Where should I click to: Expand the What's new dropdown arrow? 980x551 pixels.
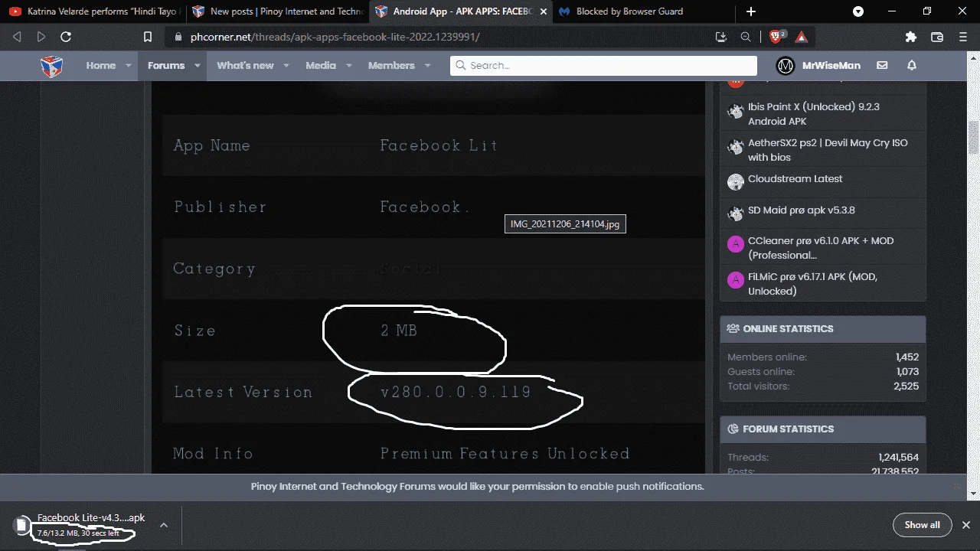point(286,66)
